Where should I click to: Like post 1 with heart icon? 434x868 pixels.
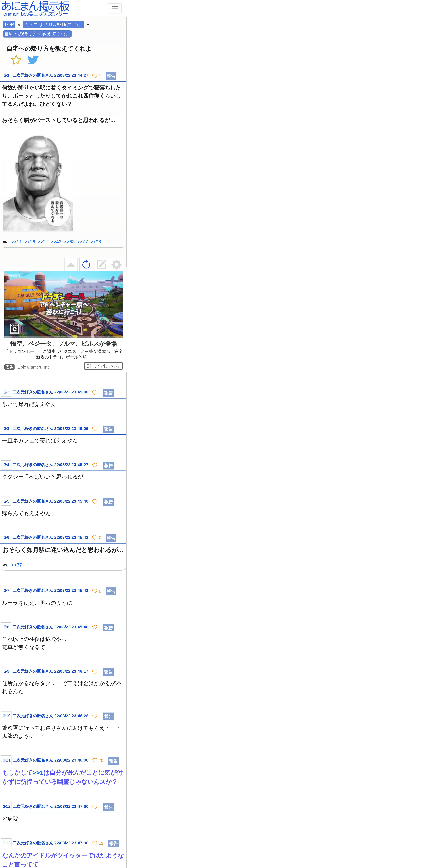tap(95, 76)
